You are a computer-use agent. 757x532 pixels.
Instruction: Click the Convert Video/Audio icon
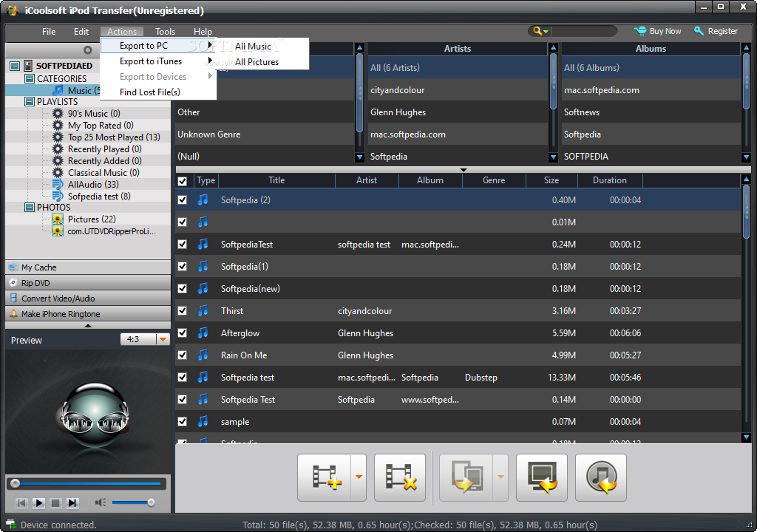point(13,298)
